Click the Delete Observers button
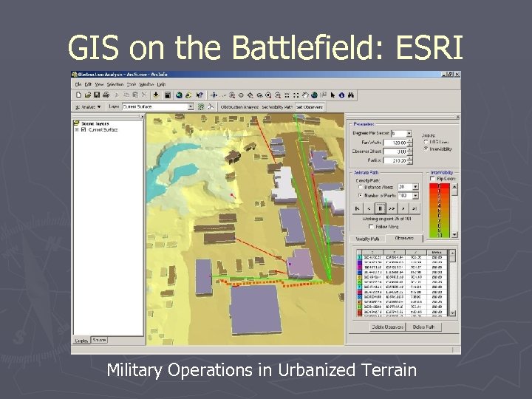 coord(386,327)
